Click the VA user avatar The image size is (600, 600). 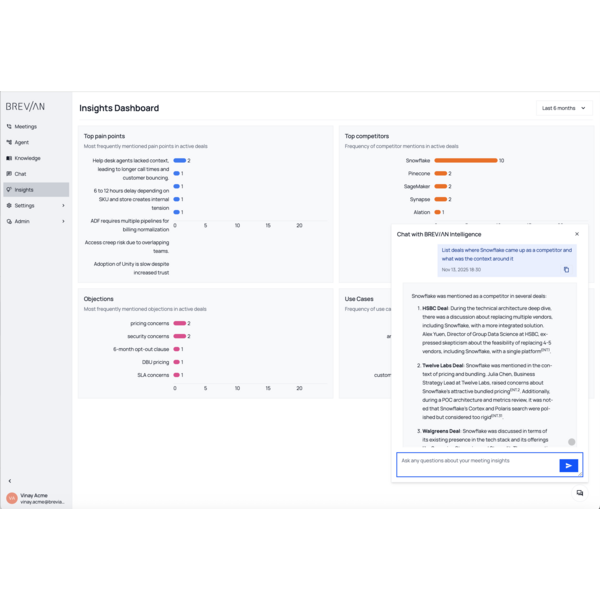coord(12,498)
